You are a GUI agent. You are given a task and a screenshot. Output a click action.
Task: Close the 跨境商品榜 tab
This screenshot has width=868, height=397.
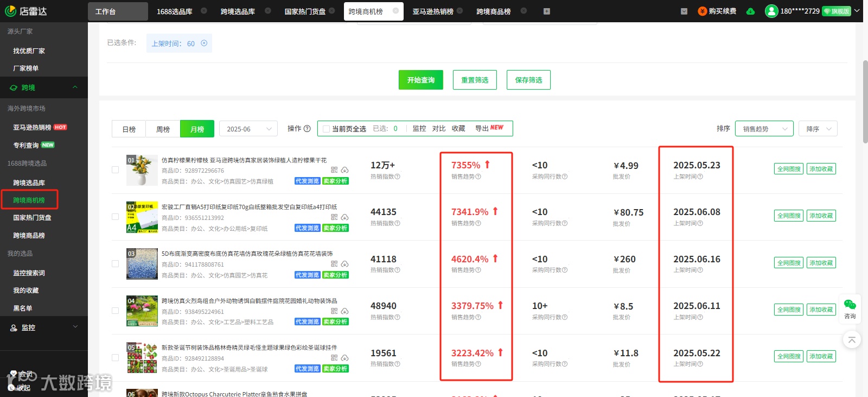tap(523, 10)
